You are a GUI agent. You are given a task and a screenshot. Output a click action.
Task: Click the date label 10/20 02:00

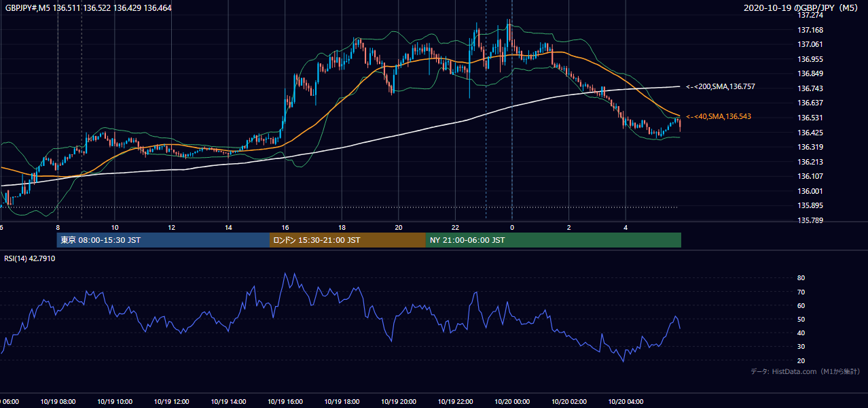click(568, 402)
